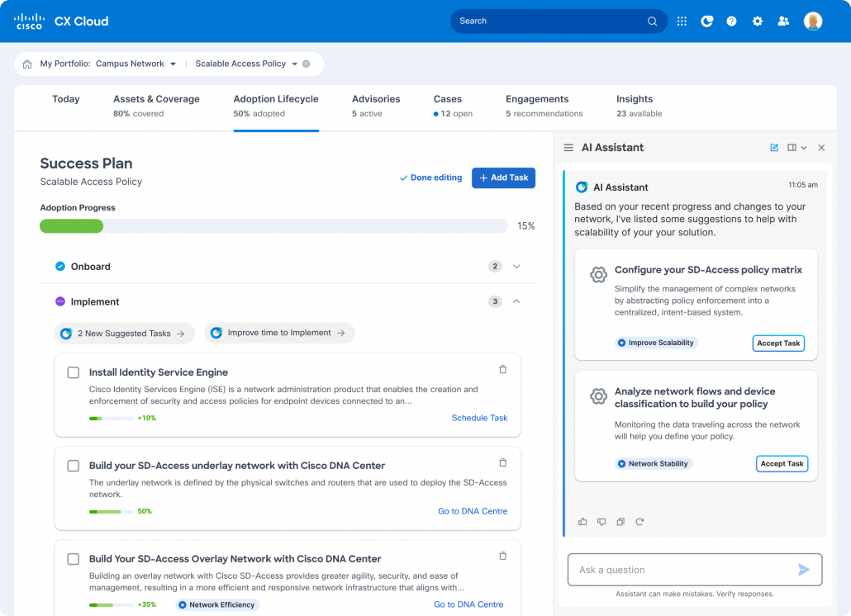Switch to the Advisories tab

[375, 105]
